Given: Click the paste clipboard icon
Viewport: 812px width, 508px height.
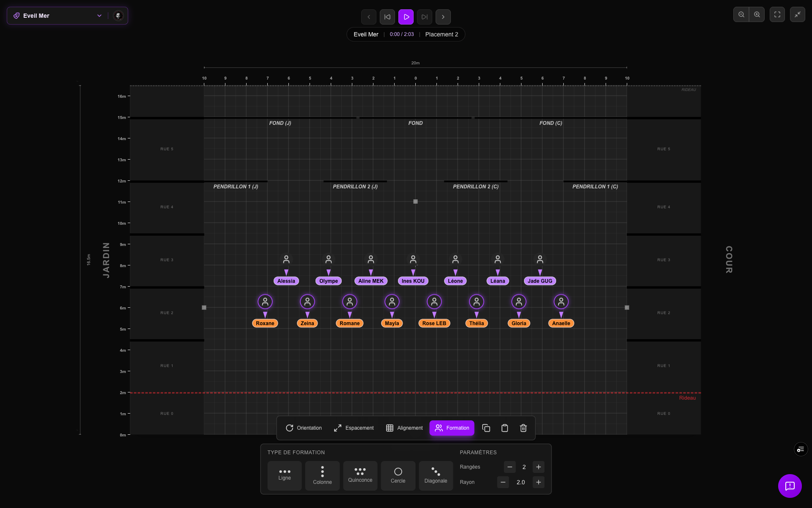Looking at the screenshot, I should point(505,428).
